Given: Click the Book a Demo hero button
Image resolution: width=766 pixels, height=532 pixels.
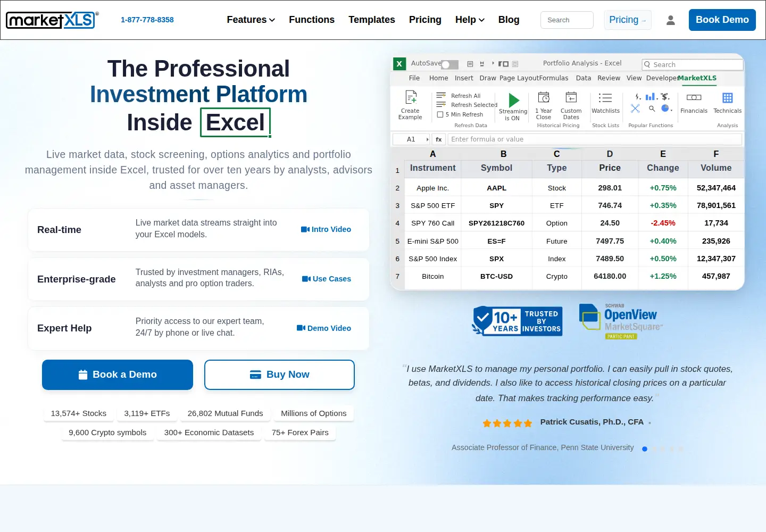Looking at the screenshot, I should tap(118, 375).
